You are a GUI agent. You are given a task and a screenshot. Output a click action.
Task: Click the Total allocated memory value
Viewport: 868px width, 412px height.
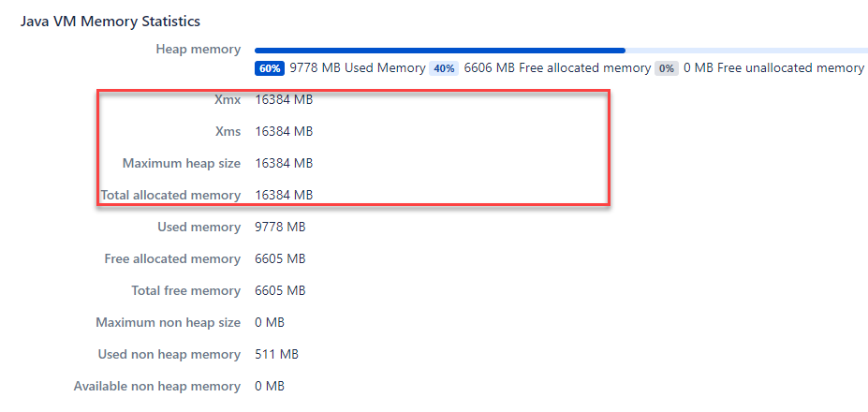click(x=284, y=196)
